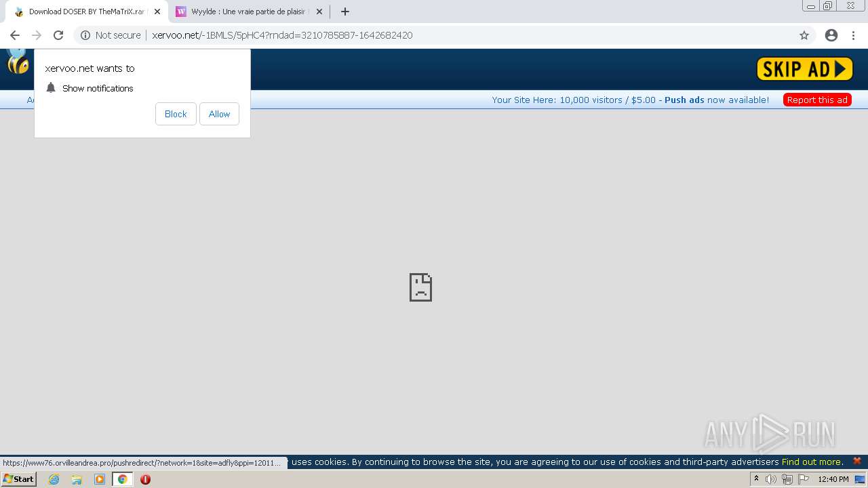Screen dimensions: 868x488
Task: Open the Not secure site info
Action: (x=111, y=35)
